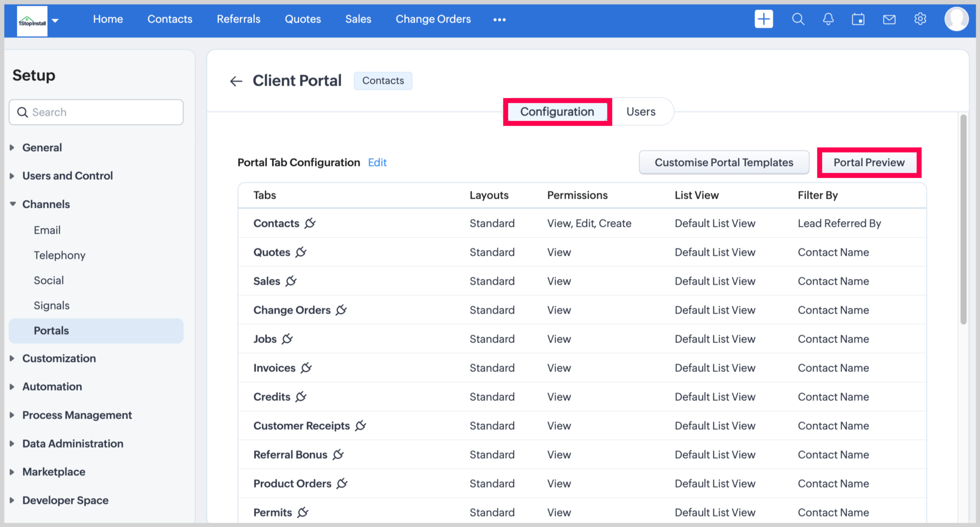
Task: Open the search magnifier in top bar
Action: (798, 19)
